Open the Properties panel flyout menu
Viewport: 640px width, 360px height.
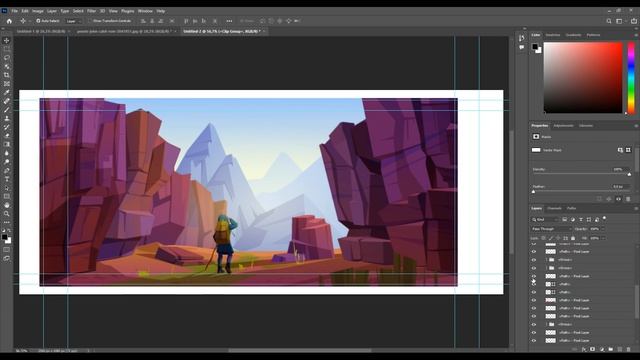tap(636, 126)
